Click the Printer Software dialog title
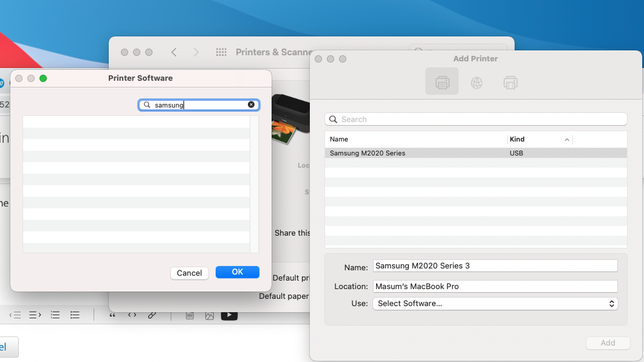This screenshot has height=362, width=644. point(140,78)
